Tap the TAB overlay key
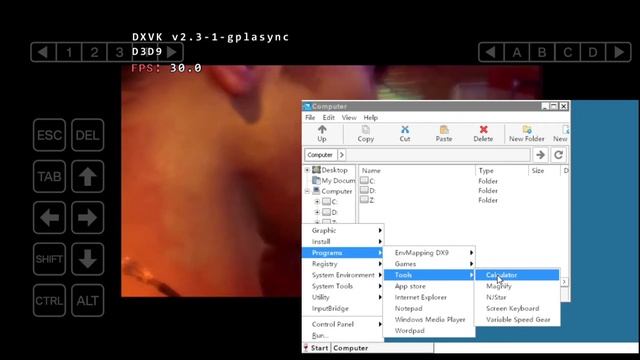The width and height of the screenshot is (640, 360). coord(49,176)
